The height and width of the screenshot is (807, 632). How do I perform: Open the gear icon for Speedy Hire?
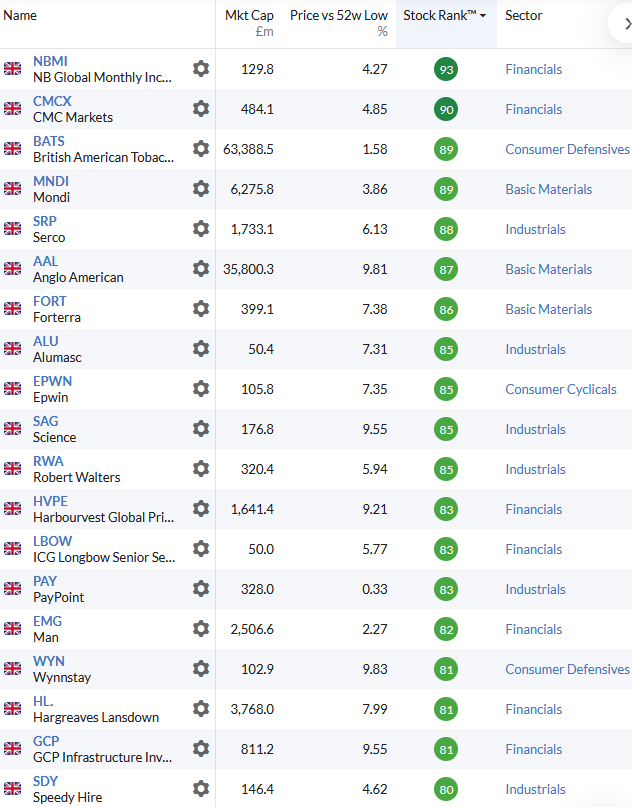(x=201, y=789)
